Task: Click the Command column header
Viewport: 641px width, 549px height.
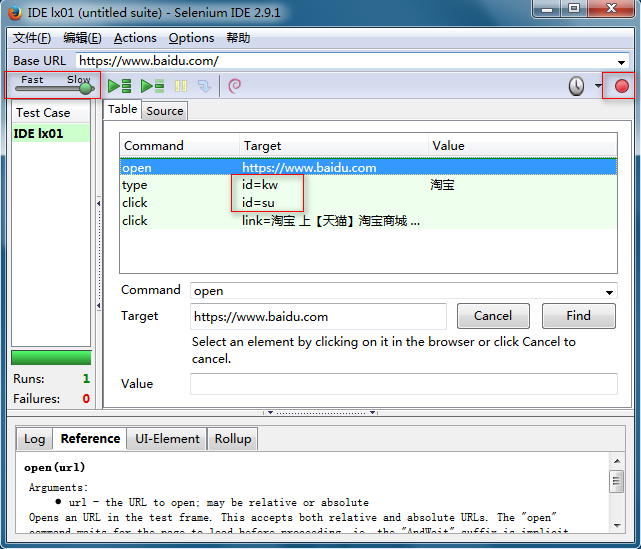Action: click(179, 146)
